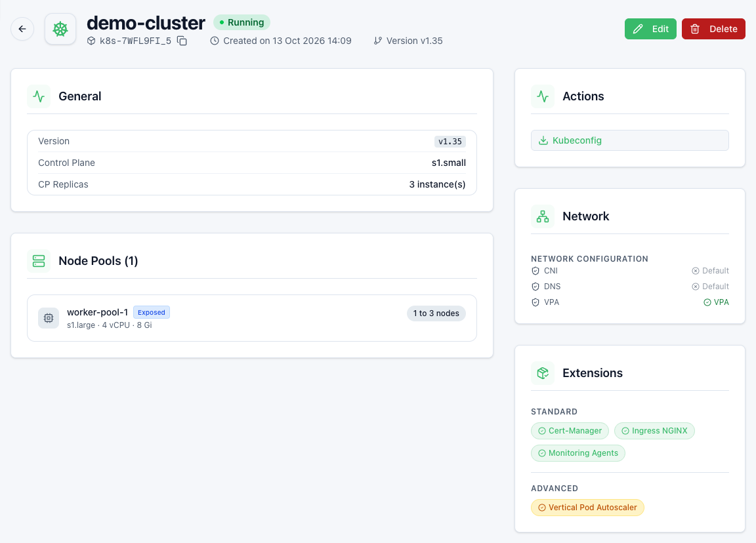
Task: Edit the demo-cluster
Action: 650,29
